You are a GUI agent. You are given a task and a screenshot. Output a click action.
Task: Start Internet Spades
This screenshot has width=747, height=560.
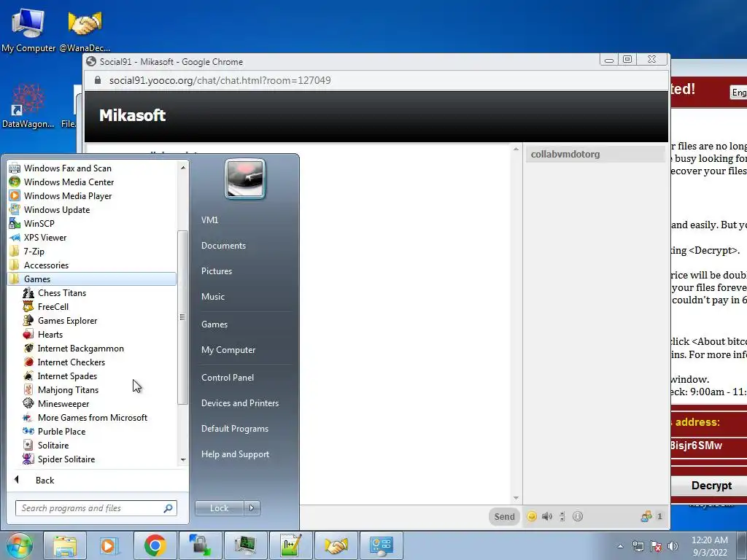click(x=67, y=376)
